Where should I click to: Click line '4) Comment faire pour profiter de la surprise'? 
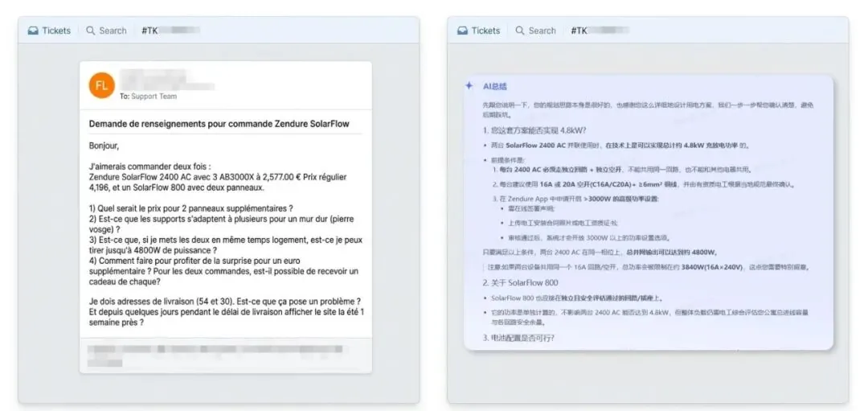(x=194, y=261)
